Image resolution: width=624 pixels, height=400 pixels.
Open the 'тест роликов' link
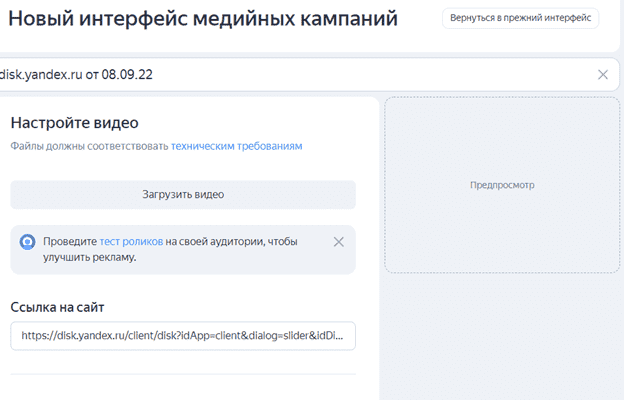tap(131, 242)
